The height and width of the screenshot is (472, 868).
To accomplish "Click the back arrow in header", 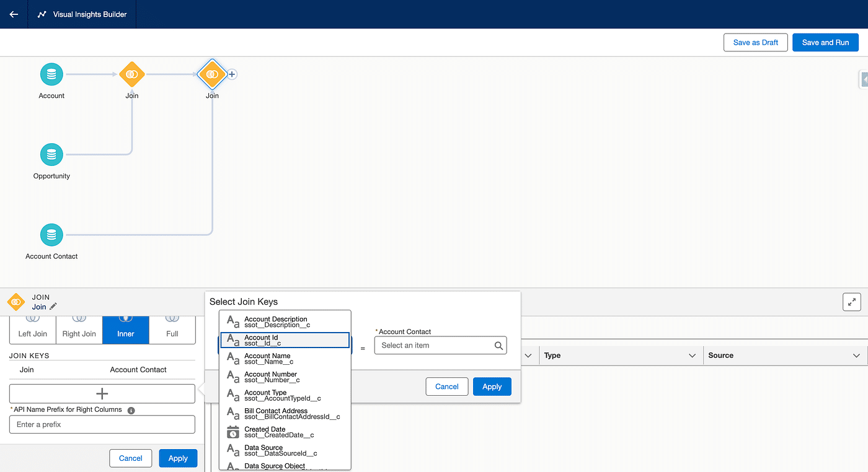I will pos(14,14).
